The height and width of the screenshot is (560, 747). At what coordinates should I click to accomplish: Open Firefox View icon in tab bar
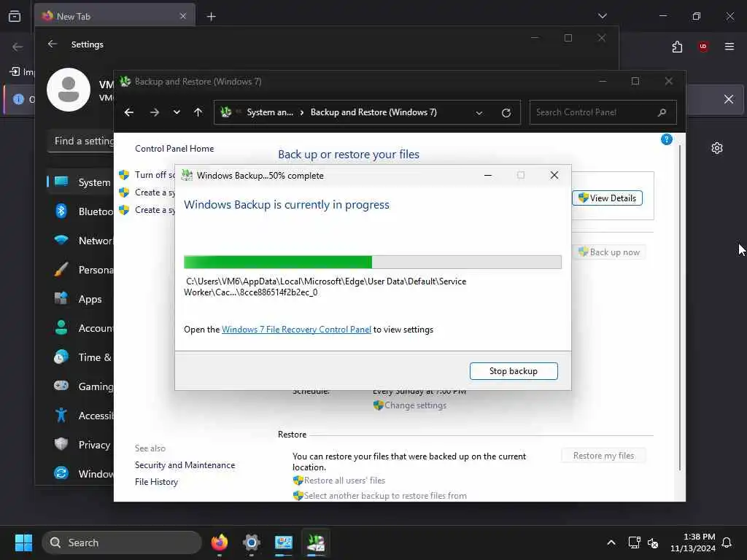click(x=15, y=16)
